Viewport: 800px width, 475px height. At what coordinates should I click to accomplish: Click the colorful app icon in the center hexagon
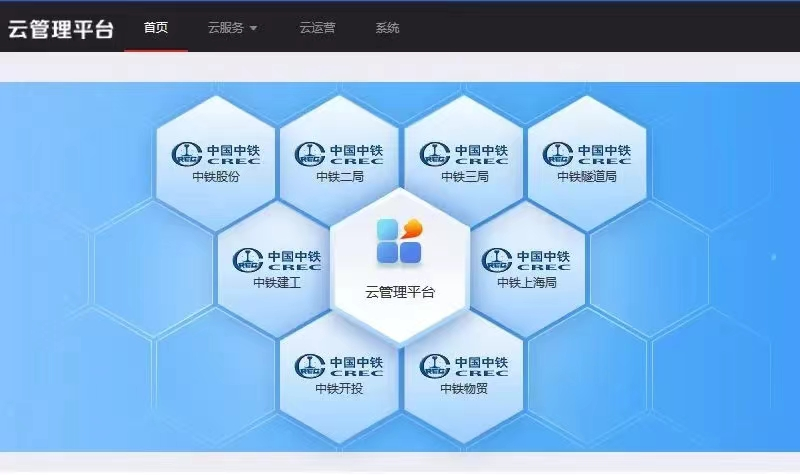point(400,242)
